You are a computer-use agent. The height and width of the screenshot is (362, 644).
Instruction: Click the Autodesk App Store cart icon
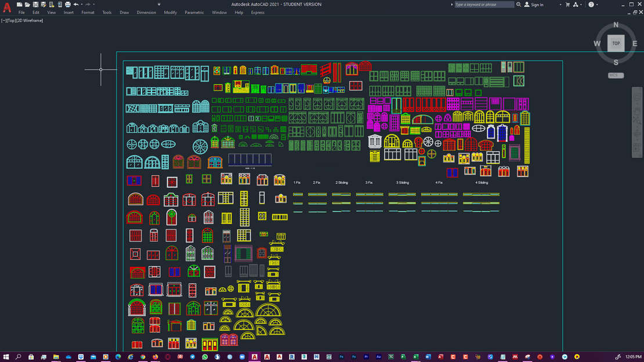567,5
